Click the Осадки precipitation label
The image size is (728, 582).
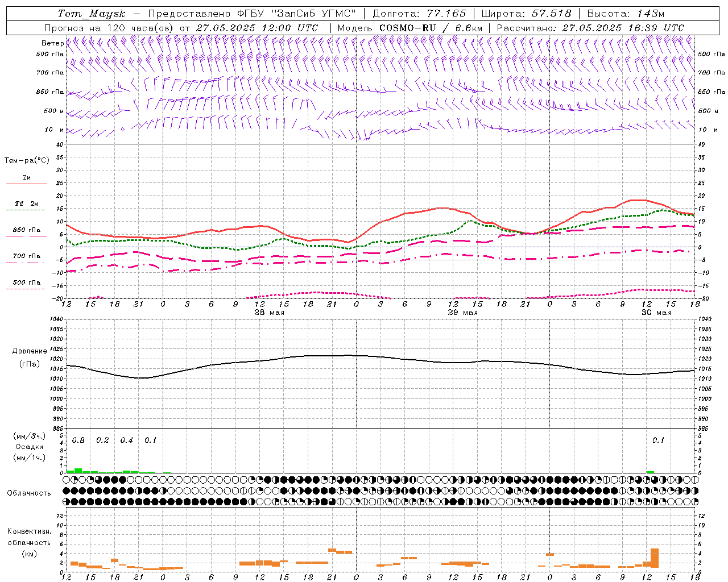pos(30,447)
